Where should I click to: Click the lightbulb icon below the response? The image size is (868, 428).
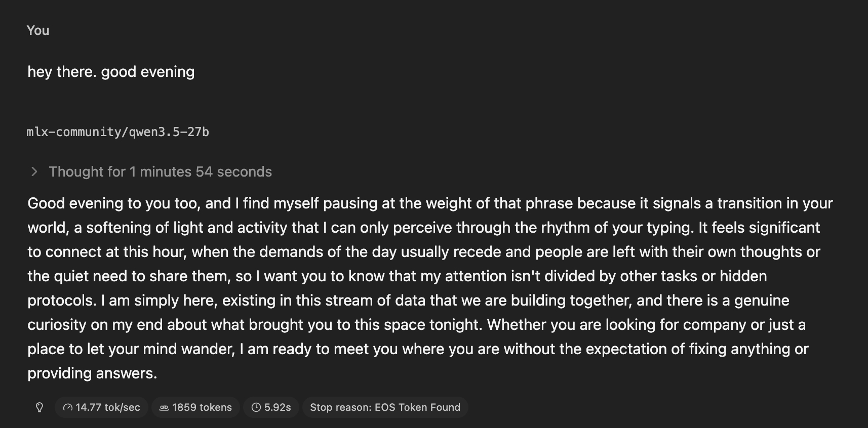pos(40,407)
